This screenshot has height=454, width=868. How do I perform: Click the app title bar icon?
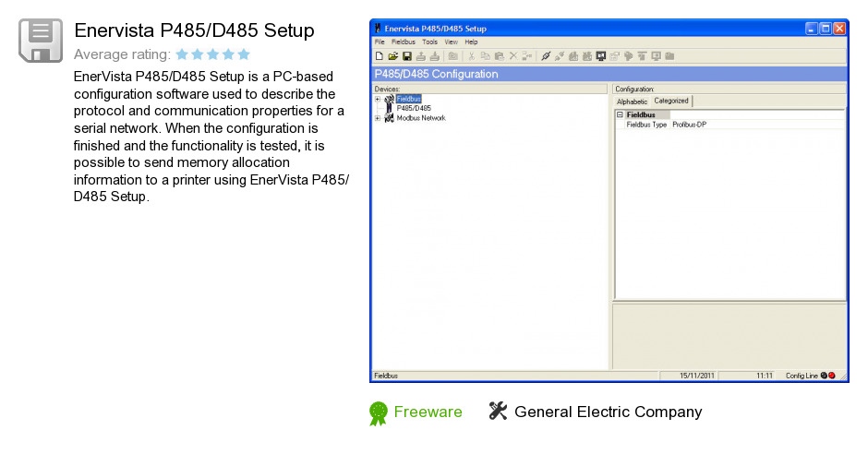pyautogui.click(x=378, y=29)
